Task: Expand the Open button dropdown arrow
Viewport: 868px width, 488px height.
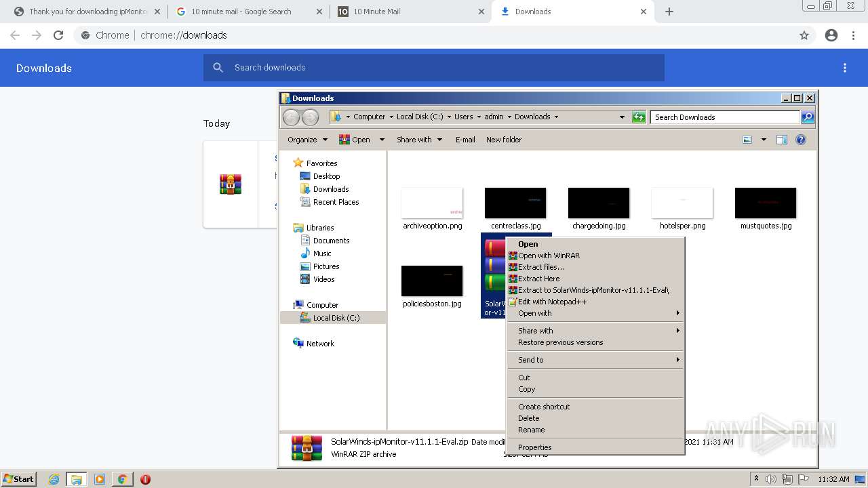Action: (382, 140)
